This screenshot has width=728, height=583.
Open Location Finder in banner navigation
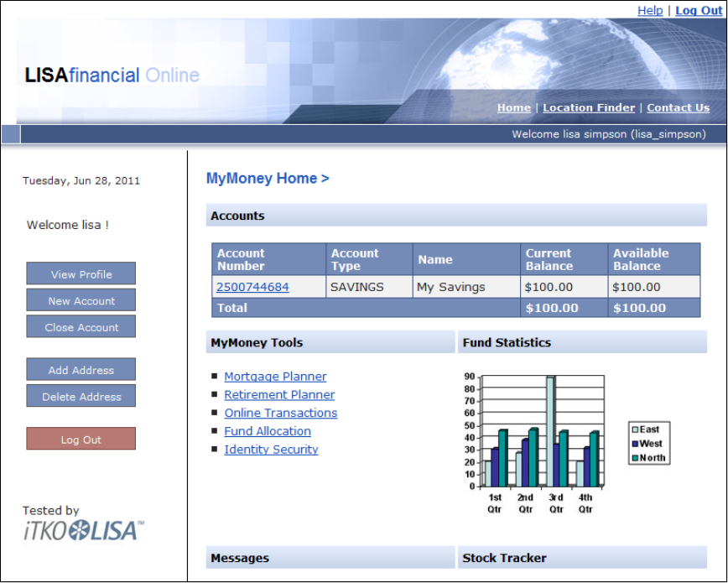click(x=589, y=107)
